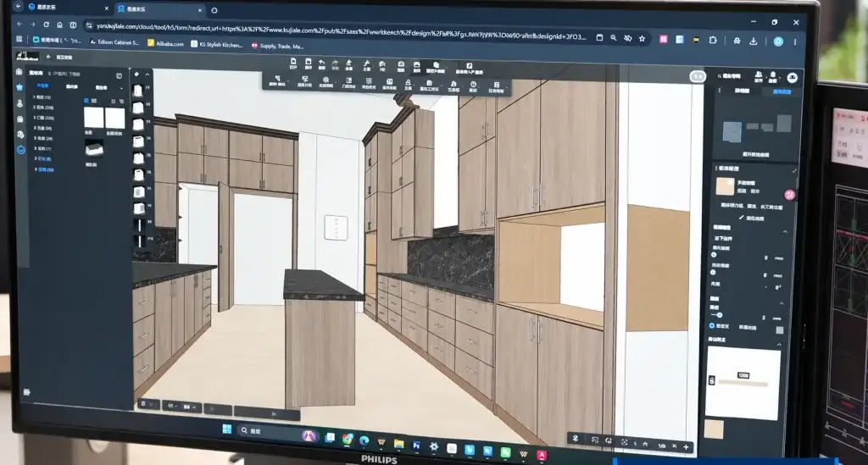Click the wrench tool icon in top toolbar
The width and height of the screenshot is (868, 465).
click(366, 64)
